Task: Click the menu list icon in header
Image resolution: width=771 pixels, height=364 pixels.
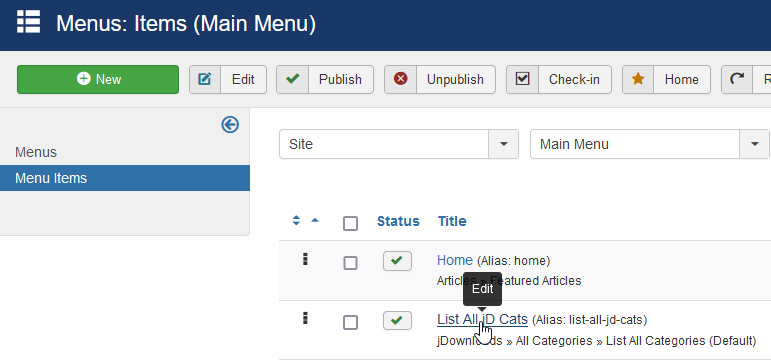Action: (28, 22)
